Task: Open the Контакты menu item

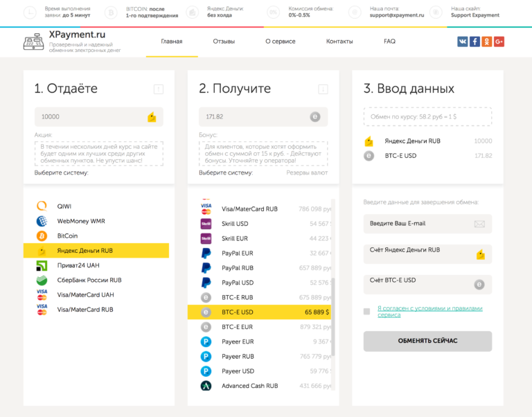Action: [x=339, y=42]
